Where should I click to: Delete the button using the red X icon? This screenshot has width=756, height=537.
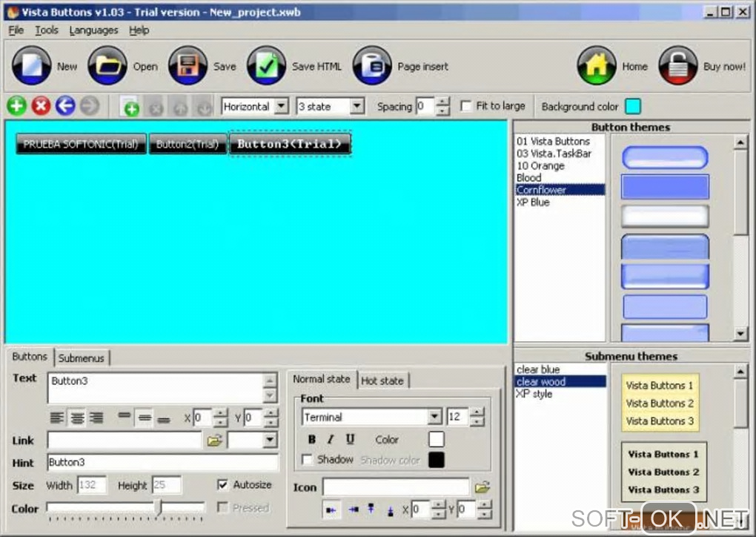coord(41,105)
